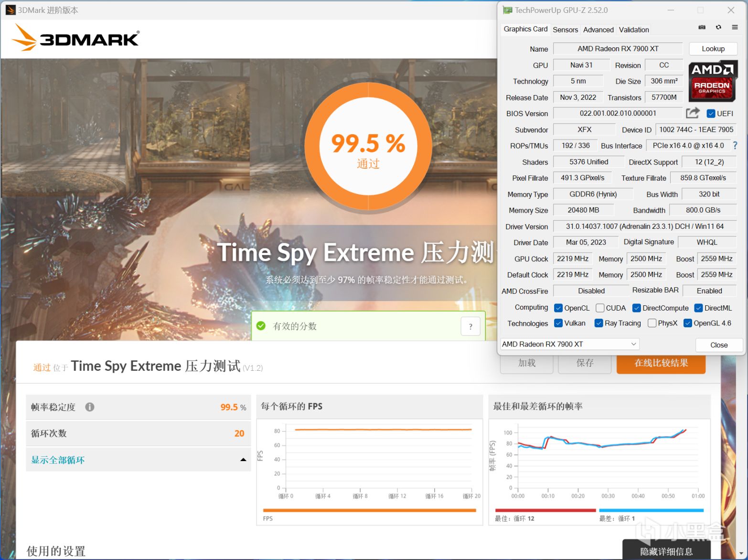Click the GPU-Z screenshot camera icon
Image resolution: width=748 pixels, height=560 pixels.
tap(702, 28)
